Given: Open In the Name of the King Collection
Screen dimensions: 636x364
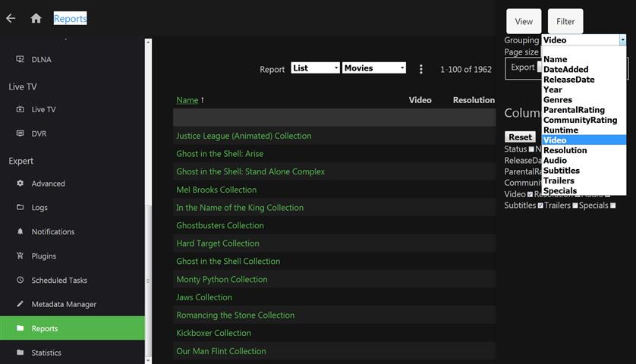Looking at the screenshot, I should click(240, 208).
